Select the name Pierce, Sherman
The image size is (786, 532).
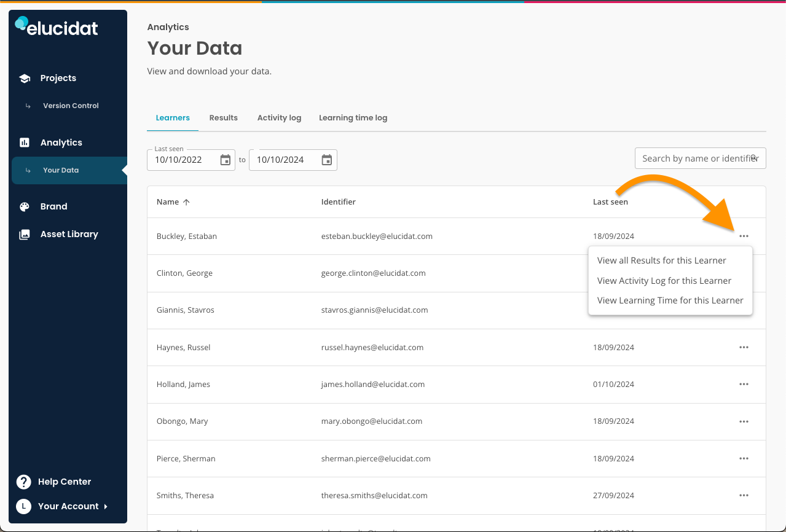coord(186,458)
